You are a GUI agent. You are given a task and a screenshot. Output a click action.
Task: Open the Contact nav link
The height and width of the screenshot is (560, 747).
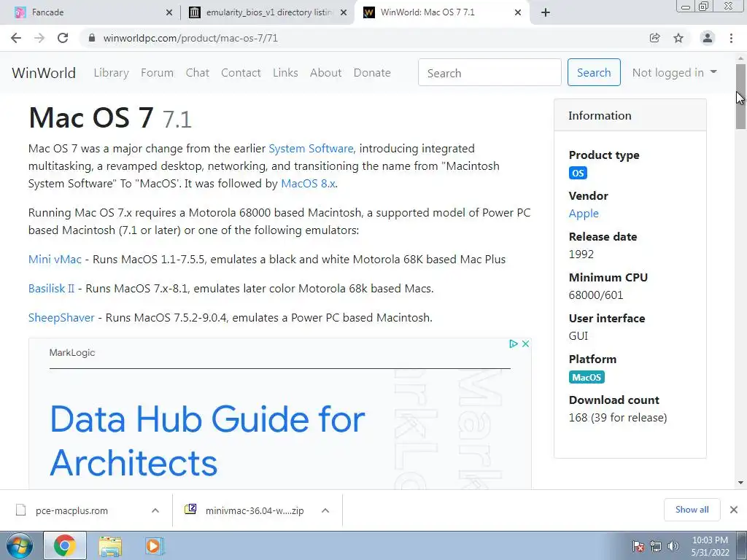(241, 73)
